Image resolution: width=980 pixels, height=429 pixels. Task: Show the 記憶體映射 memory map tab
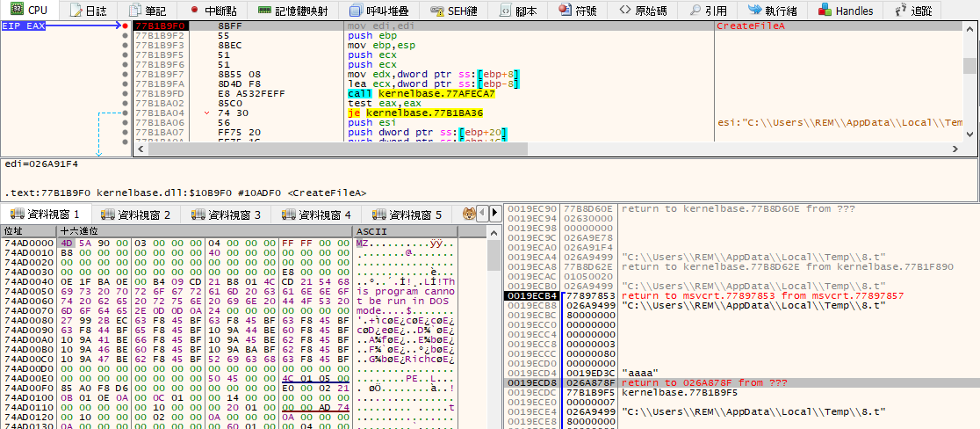click(x=292, y=10)
